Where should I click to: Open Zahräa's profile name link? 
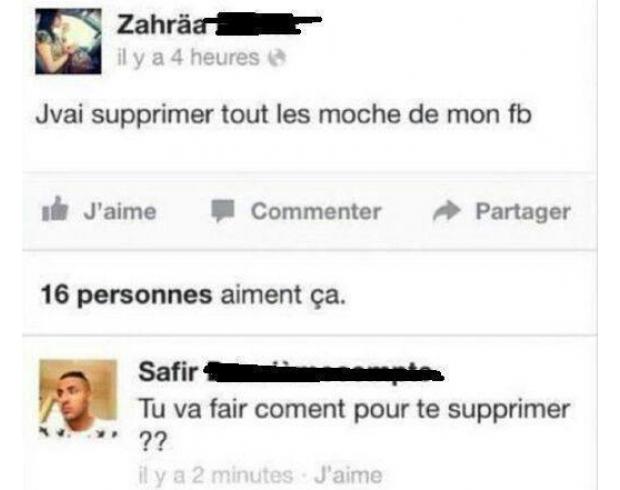tap(162, 25)
